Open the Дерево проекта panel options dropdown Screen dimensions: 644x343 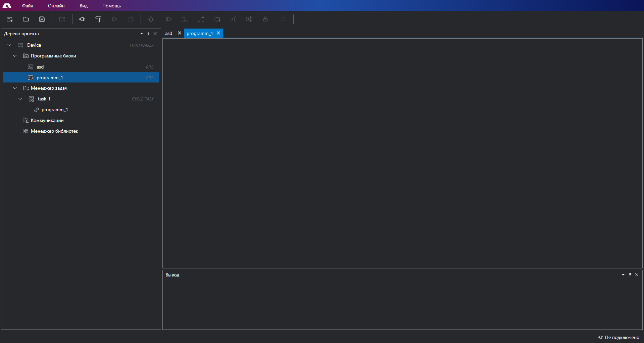click(142, 34)
